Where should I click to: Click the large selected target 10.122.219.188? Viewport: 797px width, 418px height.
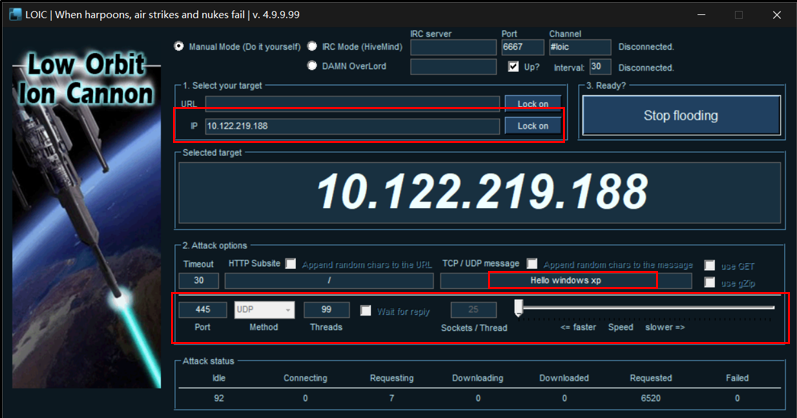coord(482,192)
